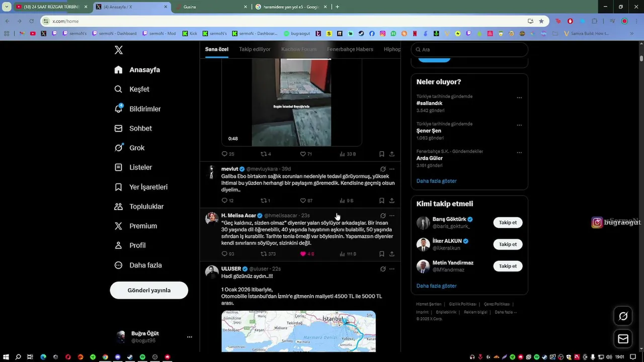The height and width of the screenshot is (362, 644).
Task: Open Sohbet messages page
Action: tap(133, 128)
